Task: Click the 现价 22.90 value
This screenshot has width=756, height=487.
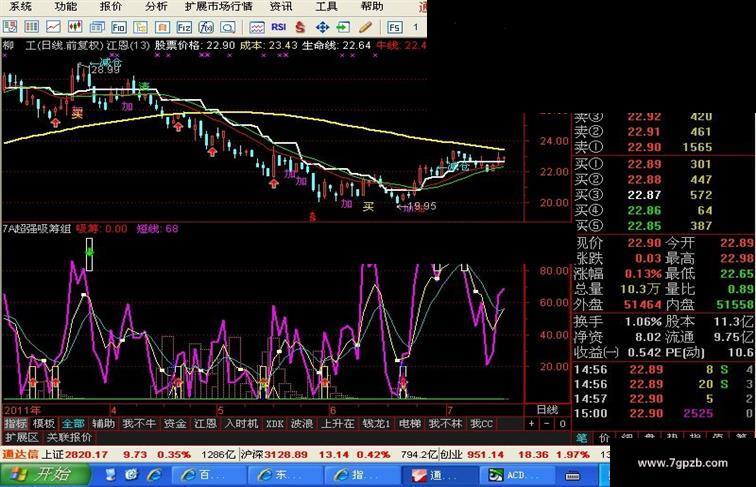Action: point(644,243)
